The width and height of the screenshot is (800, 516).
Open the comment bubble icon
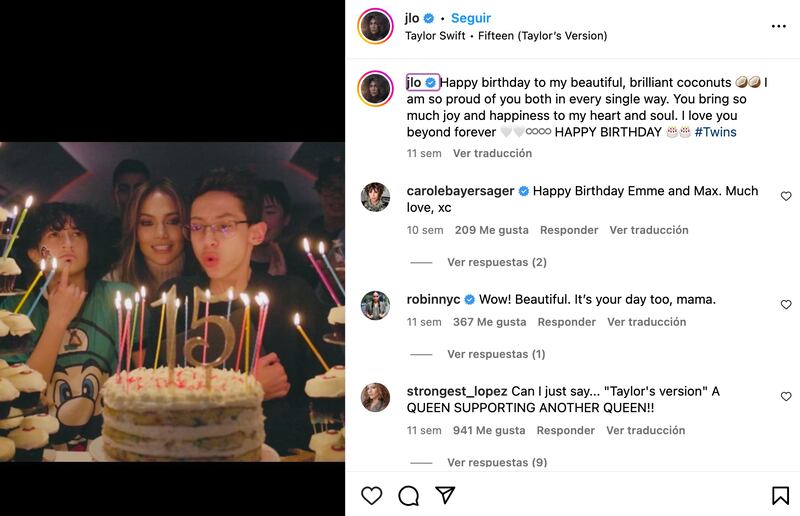point(408,495)
